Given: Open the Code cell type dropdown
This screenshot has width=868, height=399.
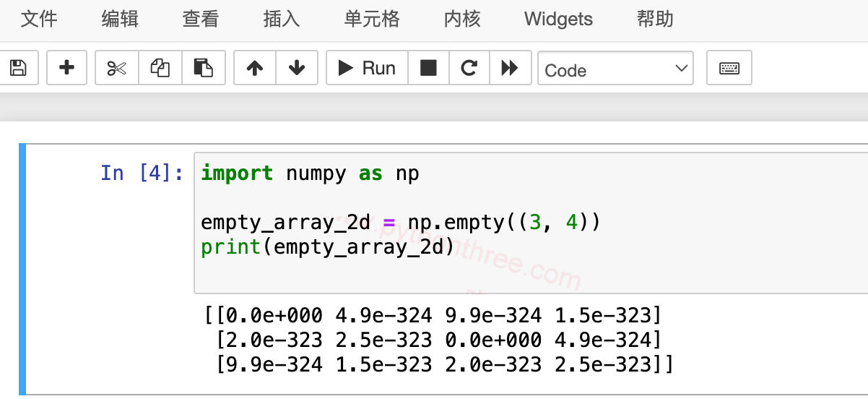Looking at the screenshot, I should tap(615, 69).
